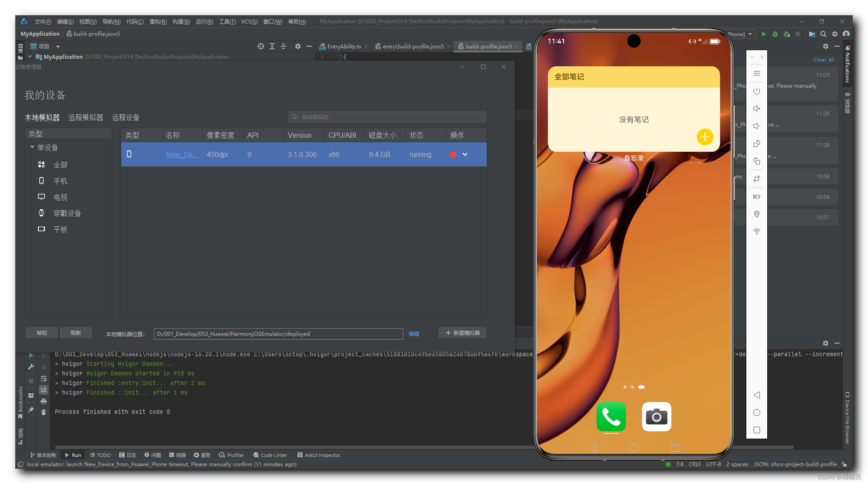Image resolution: width=868 pixels, height=484 pixels.
Task: Open the Camera app on emulator
Action: 656,417
